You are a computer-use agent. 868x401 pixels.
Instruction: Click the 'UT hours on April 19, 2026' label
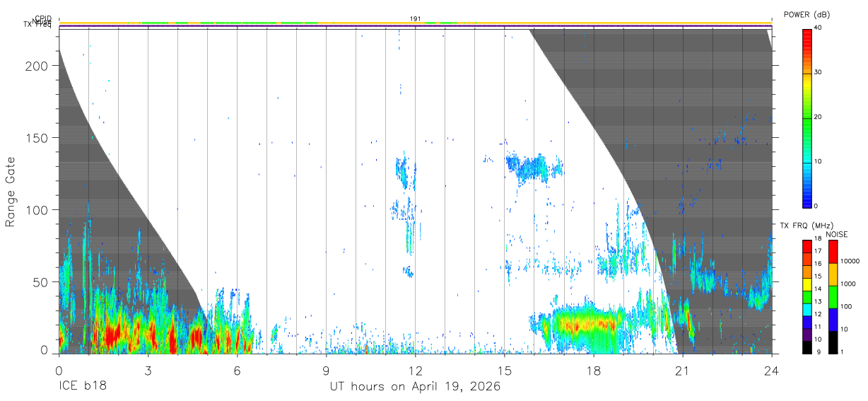pos(415,387)
